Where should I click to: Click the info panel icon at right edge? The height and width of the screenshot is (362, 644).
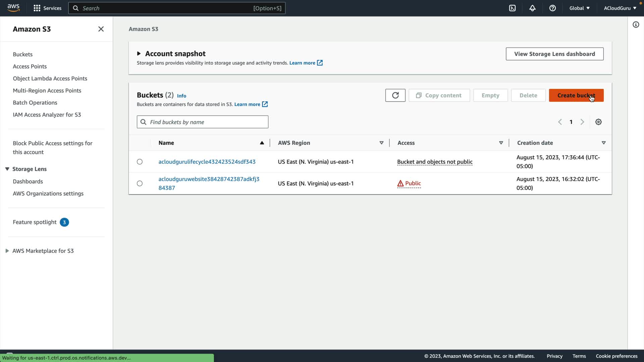click(636, 24)
